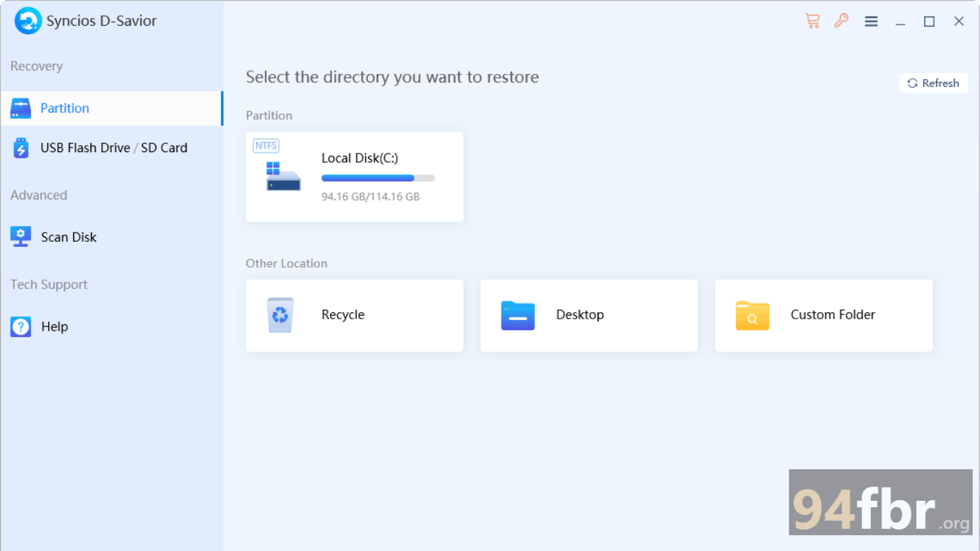Viewport: 980px width, 551px height.
Task: Switch to the Scan Disk tab
Action: [112, 237]
